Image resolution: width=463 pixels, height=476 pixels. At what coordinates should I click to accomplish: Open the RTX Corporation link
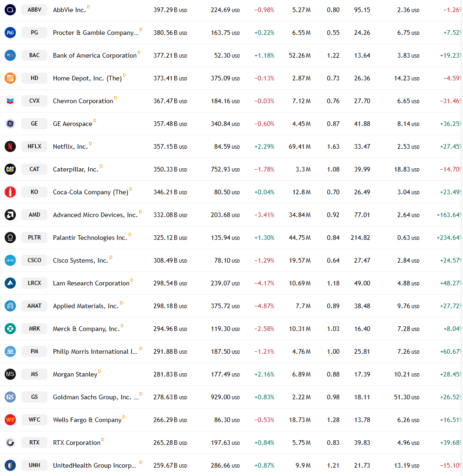77,443
